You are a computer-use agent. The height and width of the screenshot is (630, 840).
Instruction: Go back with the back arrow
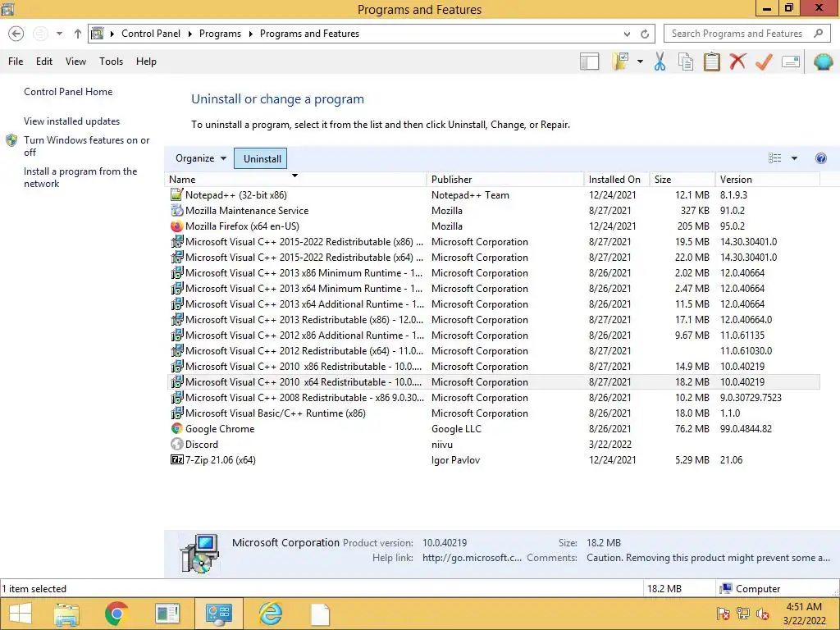click(16, 34)
